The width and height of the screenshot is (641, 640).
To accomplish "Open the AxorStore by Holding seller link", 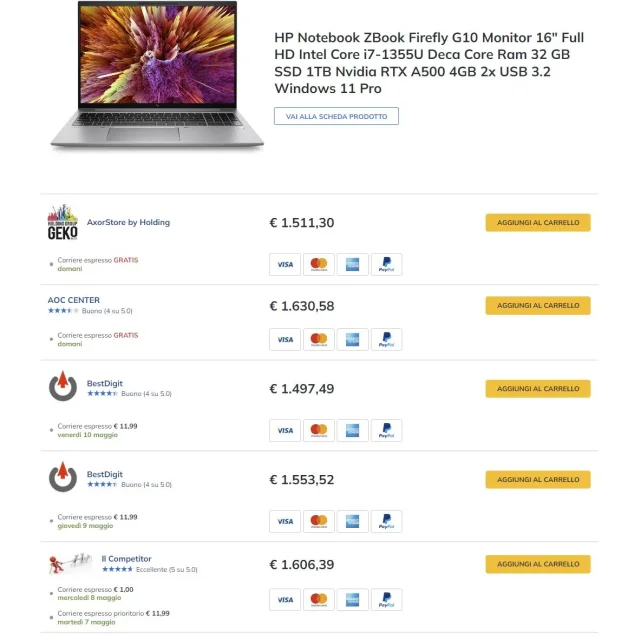I will pyautogui.click(x=128, y=222).
